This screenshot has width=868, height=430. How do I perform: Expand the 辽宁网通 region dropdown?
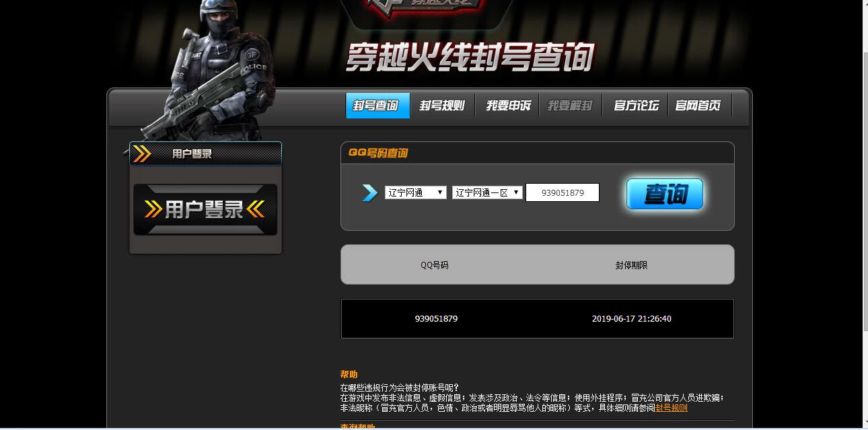click(x=415, y=192)
